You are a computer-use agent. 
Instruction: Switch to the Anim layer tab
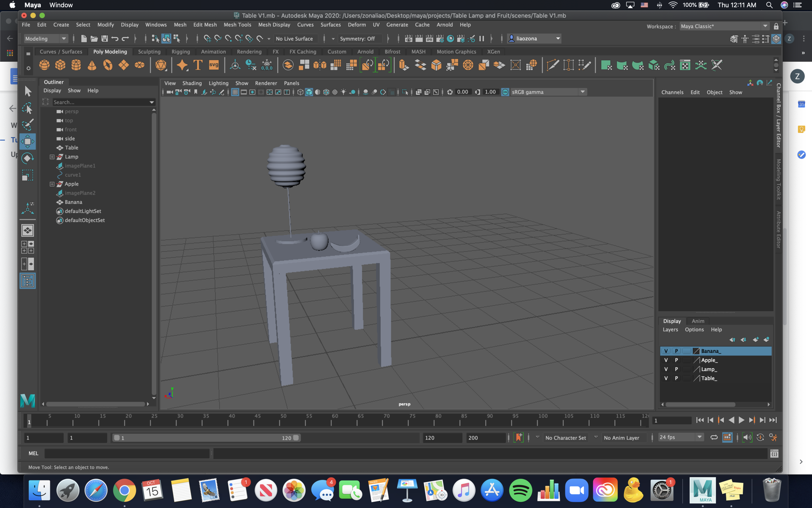[x=698, y=321]
